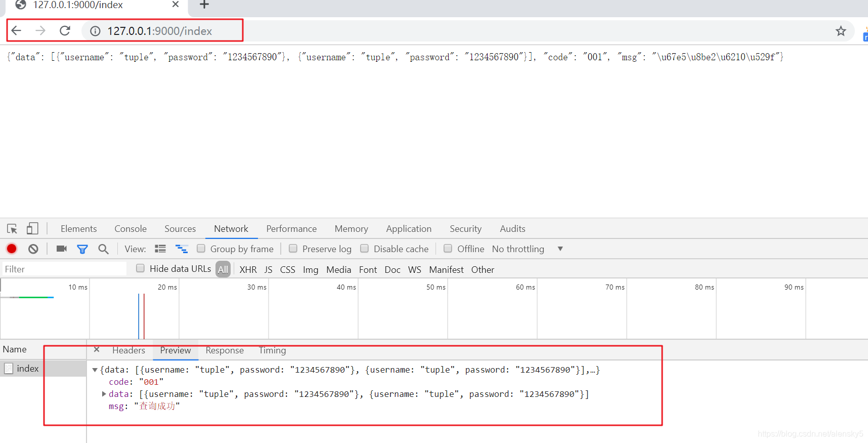Filter requests by Img
This screenshot has height=443, width=868.
311,270
